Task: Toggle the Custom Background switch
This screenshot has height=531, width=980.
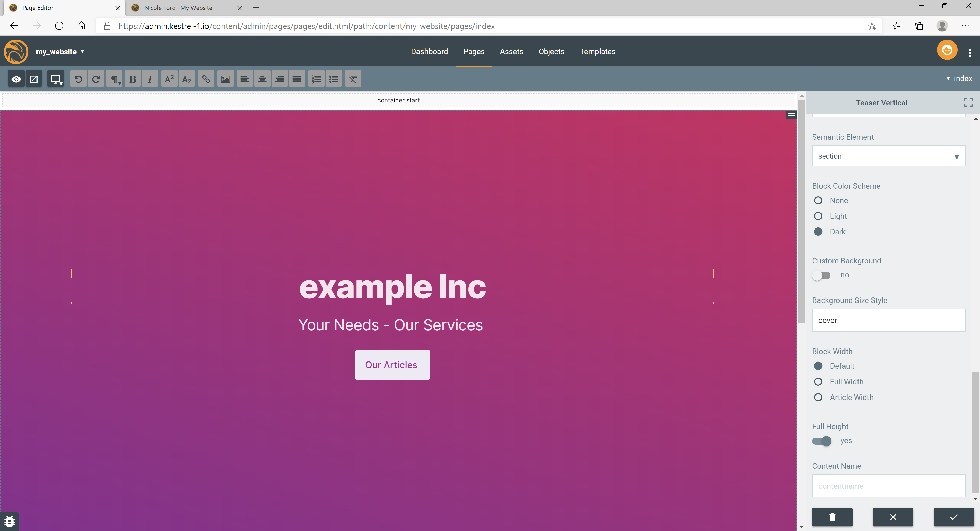Action: [x=821, y=275]
